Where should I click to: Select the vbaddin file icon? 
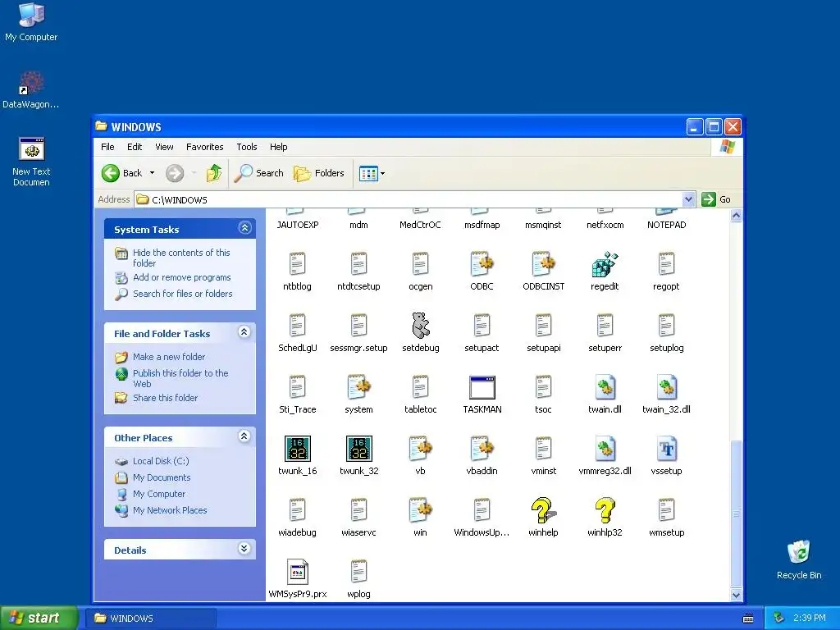(482, 449)
